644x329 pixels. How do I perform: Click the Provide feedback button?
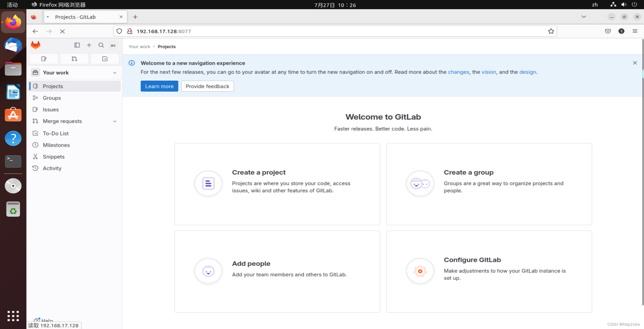(207, 86)
